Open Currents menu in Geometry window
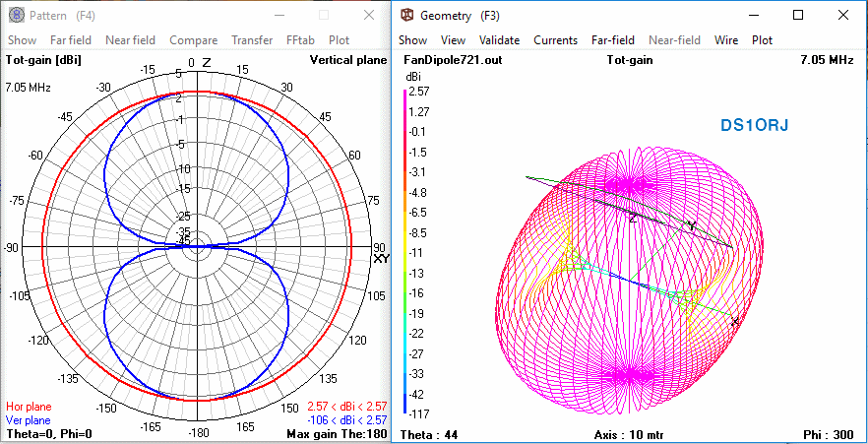Image resolution: width=868 pixels, height=444 pixels. click(556, 39)
